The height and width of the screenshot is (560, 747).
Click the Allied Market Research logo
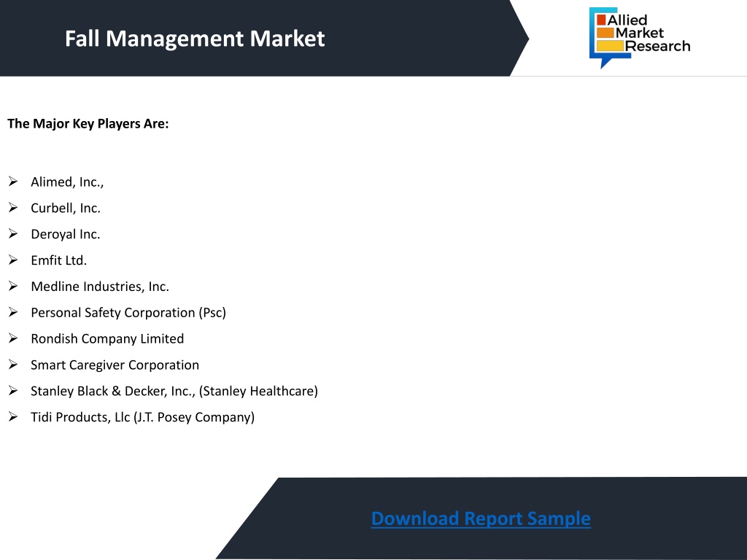(640, 38)
